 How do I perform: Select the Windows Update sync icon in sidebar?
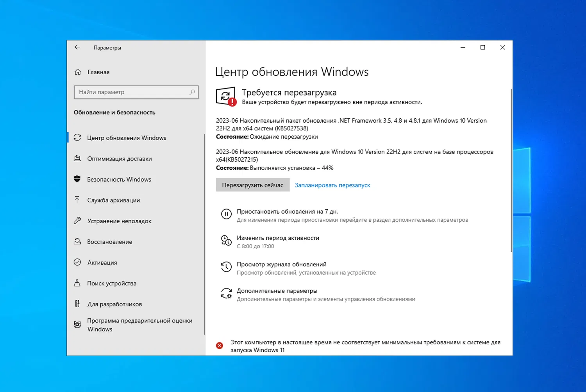[78, 137]
